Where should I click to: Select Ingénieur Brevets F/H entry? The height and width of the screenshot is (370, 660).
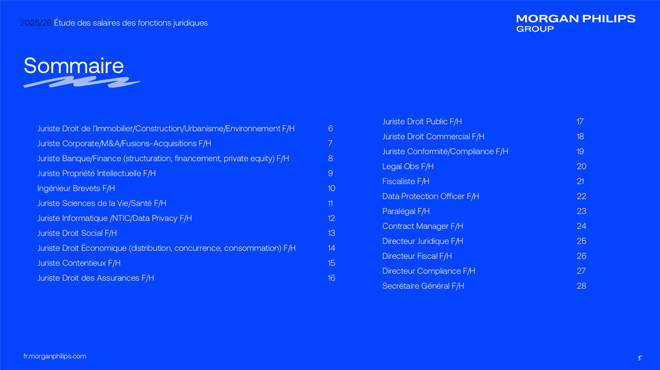click(76, 188)
